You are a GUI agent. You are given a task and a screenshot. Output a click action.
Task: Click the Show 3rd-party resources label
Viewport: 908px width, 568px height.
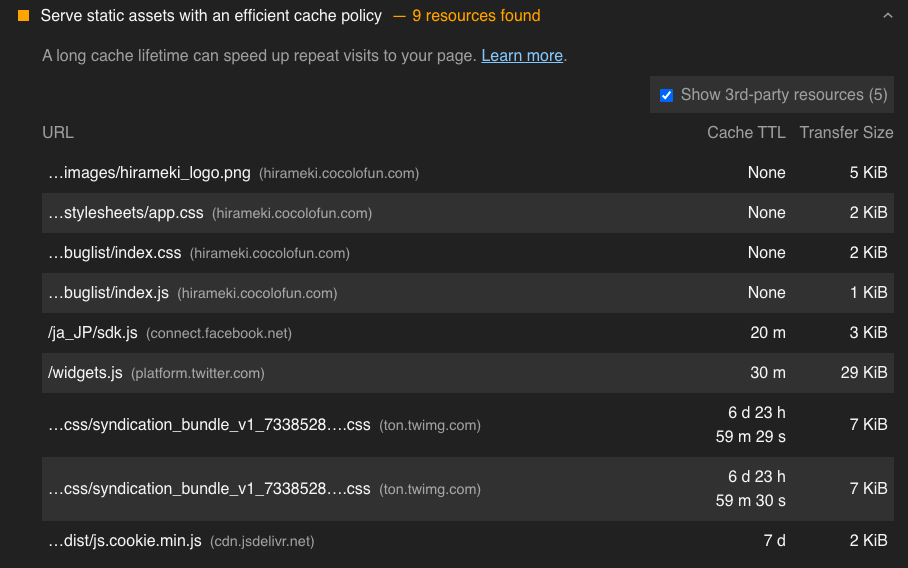(x=784, y=95)
